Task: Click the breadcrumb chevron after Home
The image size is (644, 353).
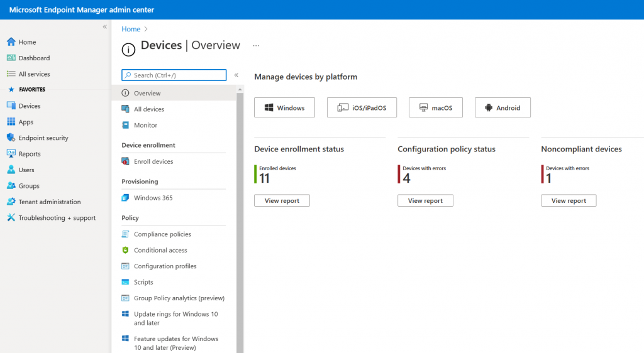Action: click(146, 29)
